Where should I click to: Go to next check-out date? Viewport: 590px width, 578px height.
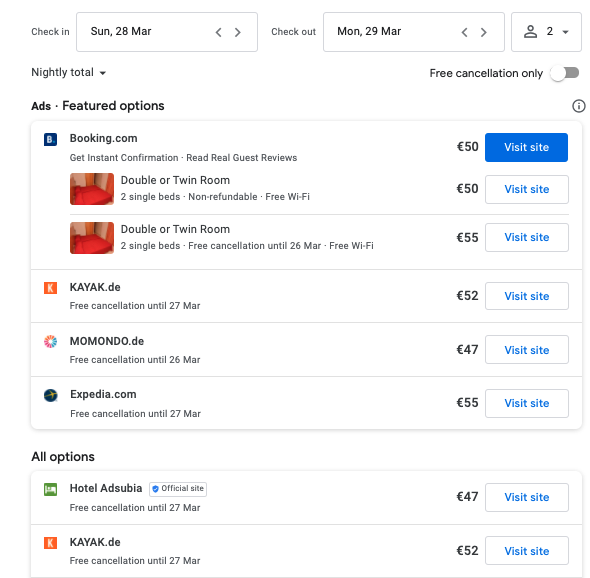(484, 32)
